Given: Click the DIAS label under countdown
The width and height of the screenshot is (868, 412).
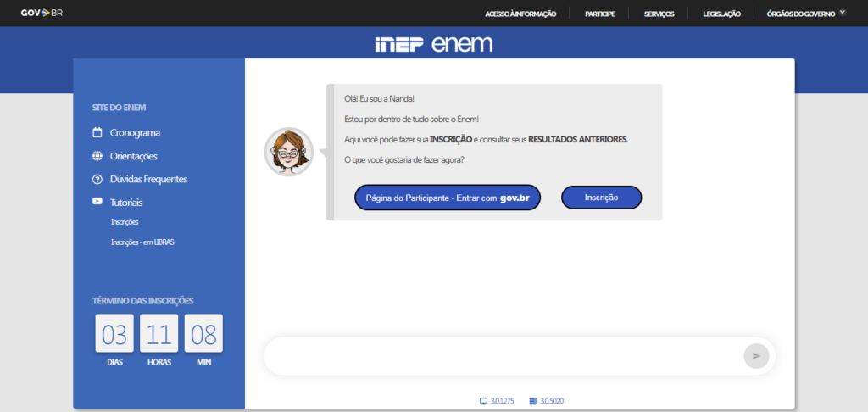Looking at the screenshot, I should coord(114,362).
